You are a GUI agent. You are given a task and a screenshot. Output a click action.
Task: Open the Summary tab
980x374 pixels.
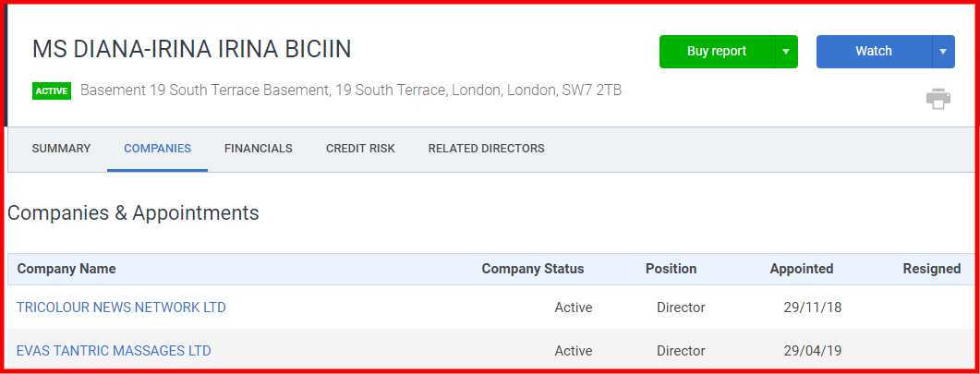pyautogui.click(x=61, y=149)
